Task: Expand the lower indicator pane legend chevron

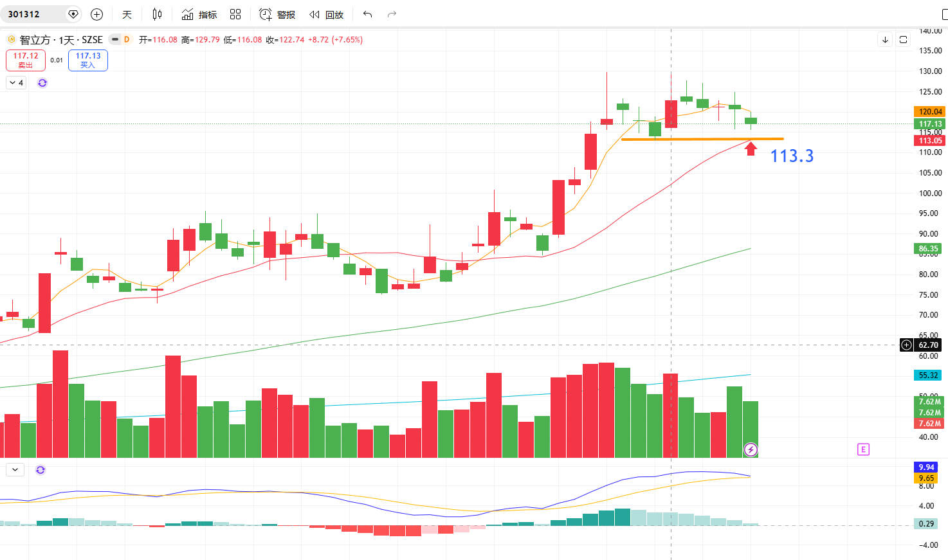Action: (x=15, y=470)
